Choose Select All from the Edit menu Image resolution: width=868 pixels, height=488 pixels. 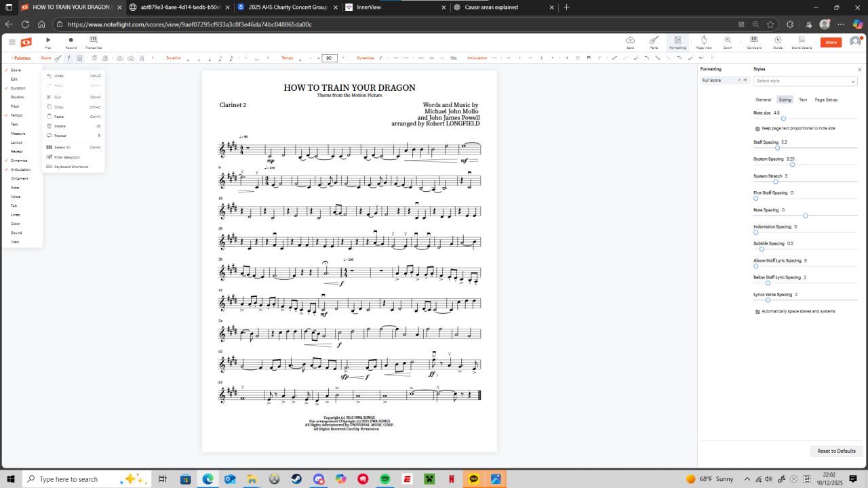pos(74,147)
